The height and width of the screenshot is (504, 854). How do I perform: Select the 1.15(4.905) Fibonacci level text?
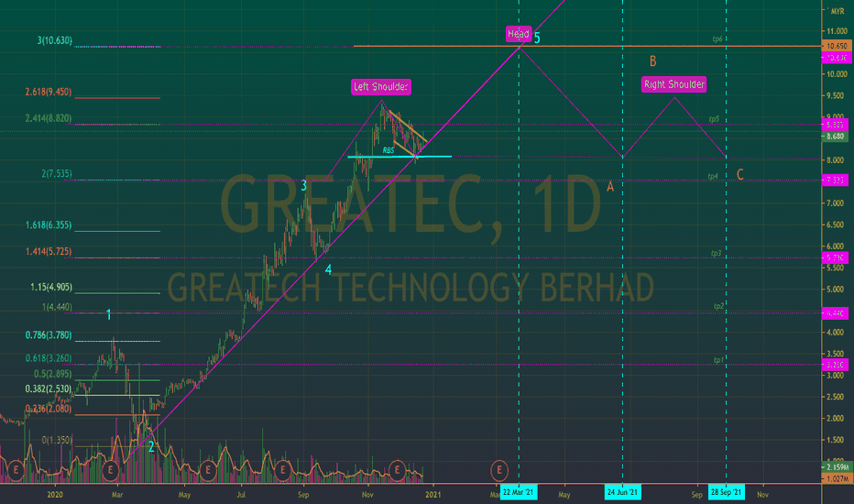[51, 287]
